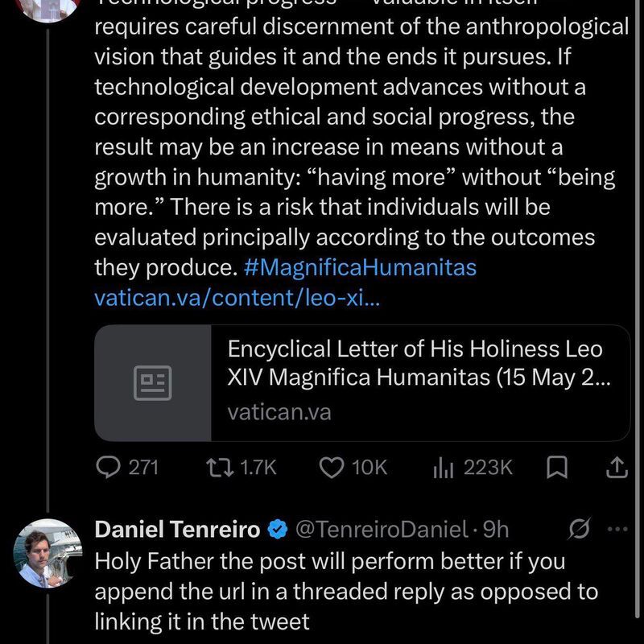Bookmark the Magnifica Humanitas post
The image size is (644, 644).
(x=557, y=468)
